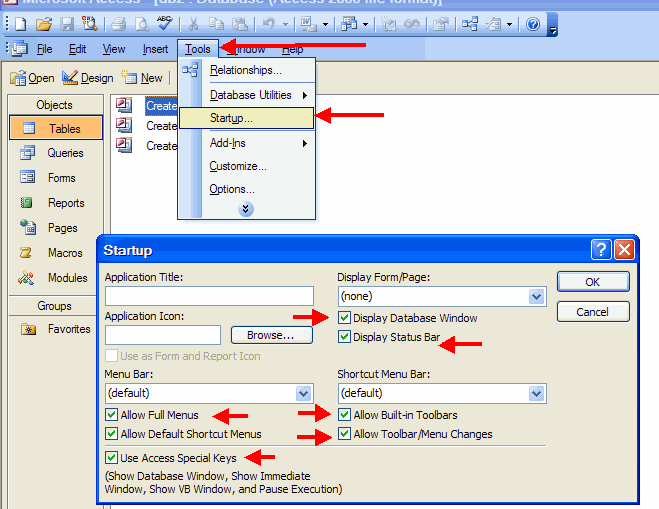This screenshot has width=659, height=509.
Task: Expand the Tools menu chevron
Action: coord(246,209)
